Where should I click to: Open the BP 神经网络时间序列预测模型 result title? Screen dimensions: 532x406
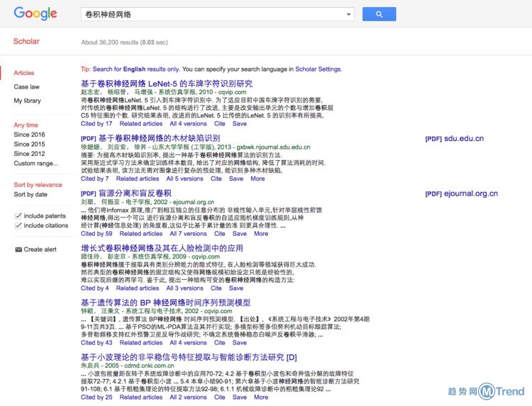point(165,303)
